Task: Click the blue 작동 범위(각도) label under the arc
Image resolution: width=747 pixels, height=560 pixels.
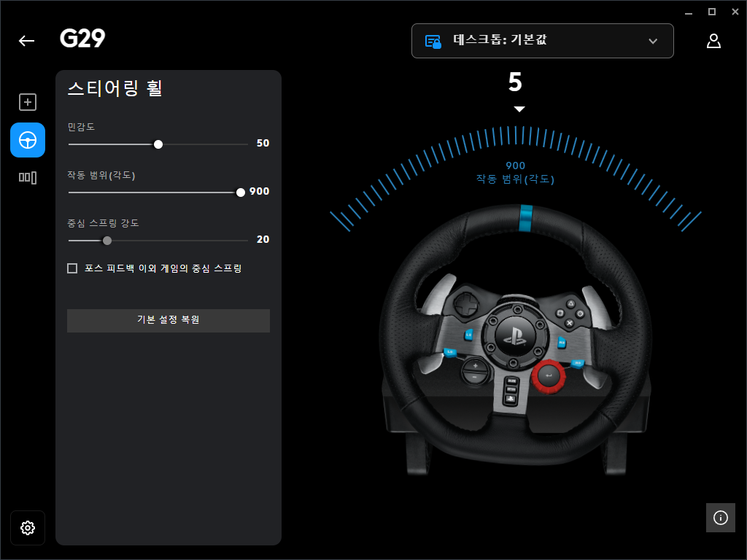Action: (x=515, y=179)
